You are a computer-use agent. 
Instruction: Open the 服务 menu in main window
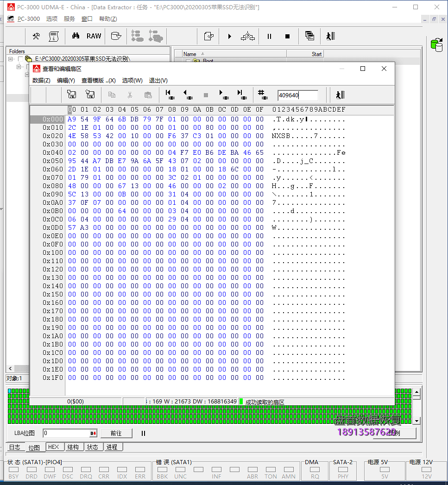pyautogui.click(x=69, y=19)
